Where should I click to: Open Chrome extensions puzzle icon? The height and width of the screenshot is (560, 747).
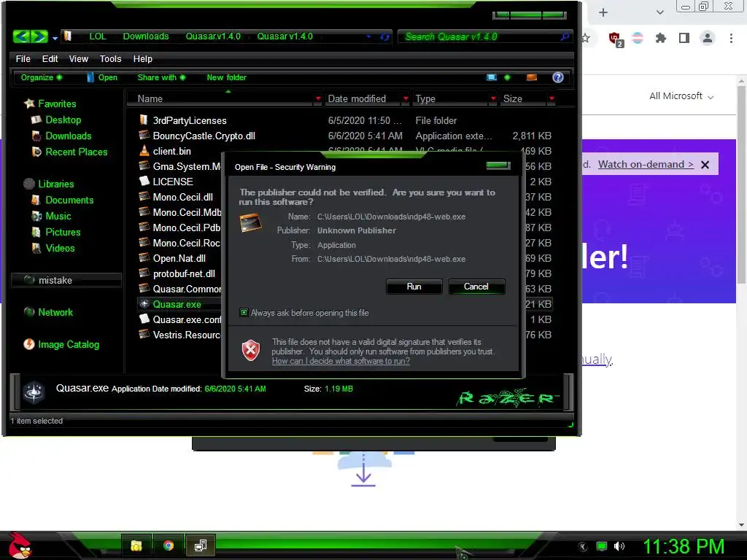click(x=660, y=38)
